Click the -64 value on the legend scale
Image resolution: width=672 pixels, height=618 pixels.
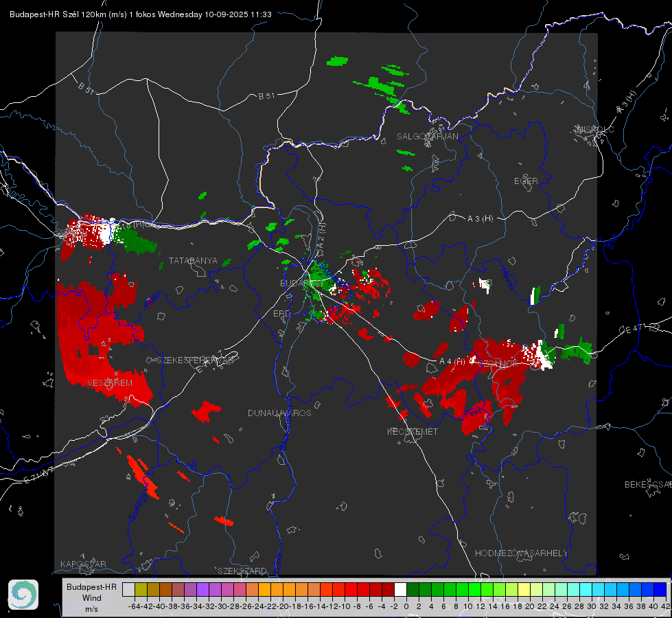click(134, 606)
